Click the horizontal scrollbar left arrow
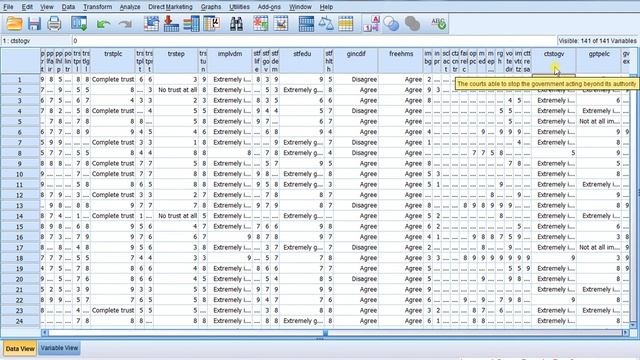Viewport: 640px width, 360px height. click(x=44, y=333)
